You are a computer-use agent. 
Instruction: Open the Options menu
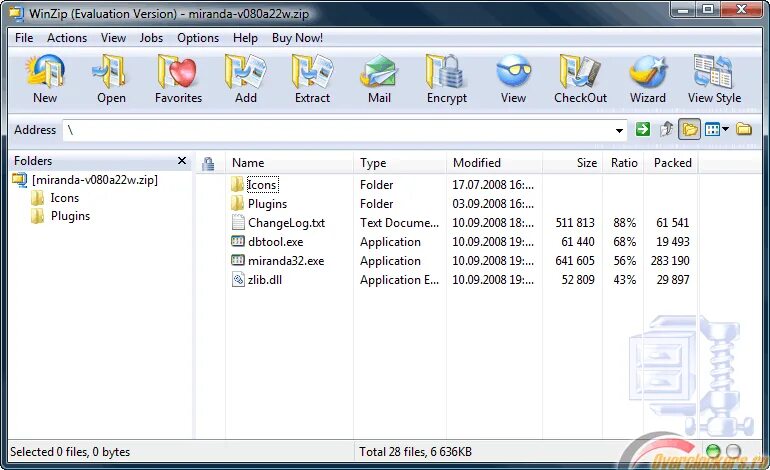point(198,38)
